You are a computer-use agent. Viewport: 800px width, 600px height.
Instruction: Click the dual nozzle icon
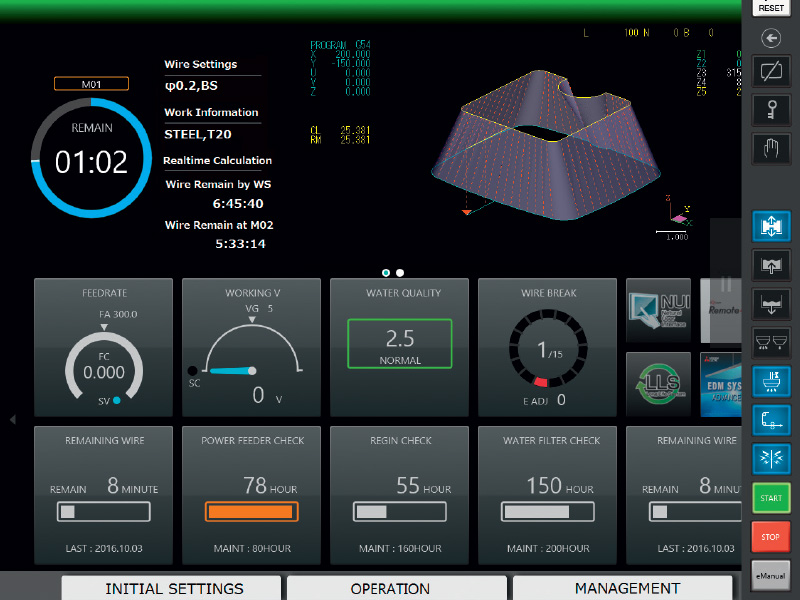pos(771,342)
